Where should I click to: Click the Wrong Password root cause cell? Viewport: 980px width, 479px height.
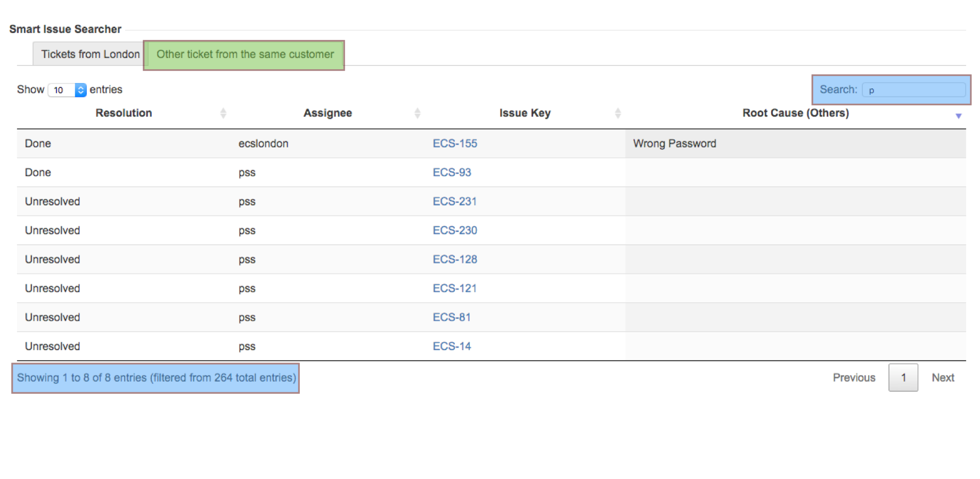coord(674,144)
